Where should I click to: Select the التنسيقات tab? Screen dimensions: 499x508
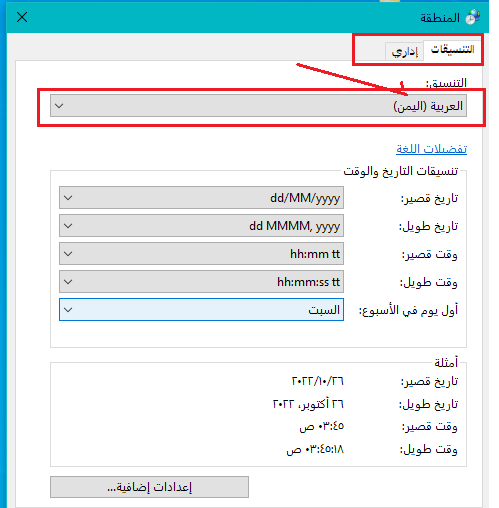452,50
